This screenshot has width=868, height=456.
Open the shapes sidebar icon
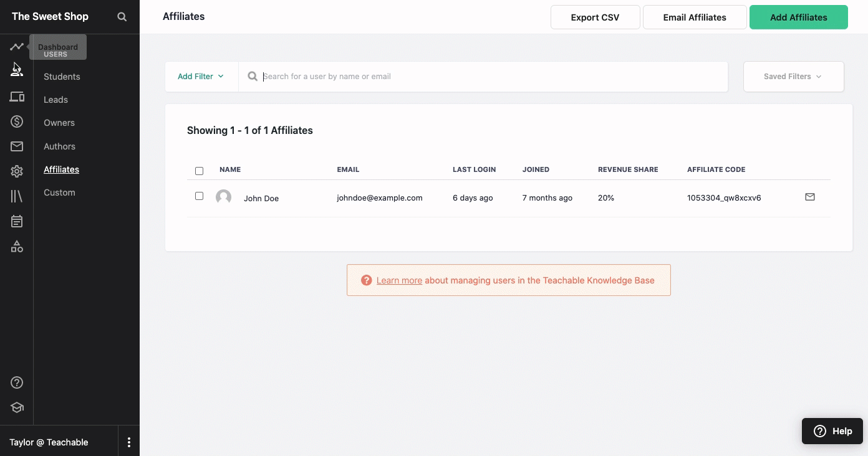point(17,247)
